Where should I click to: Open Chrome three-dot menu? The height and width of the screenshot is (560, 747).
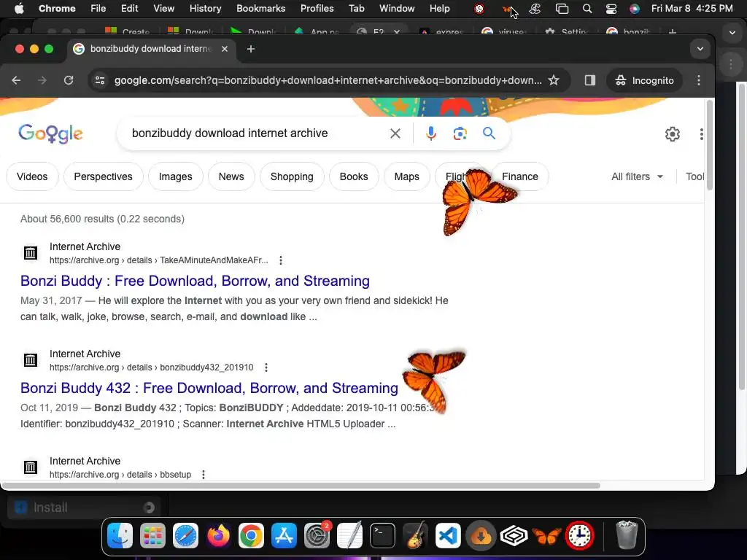pos(698,80)
